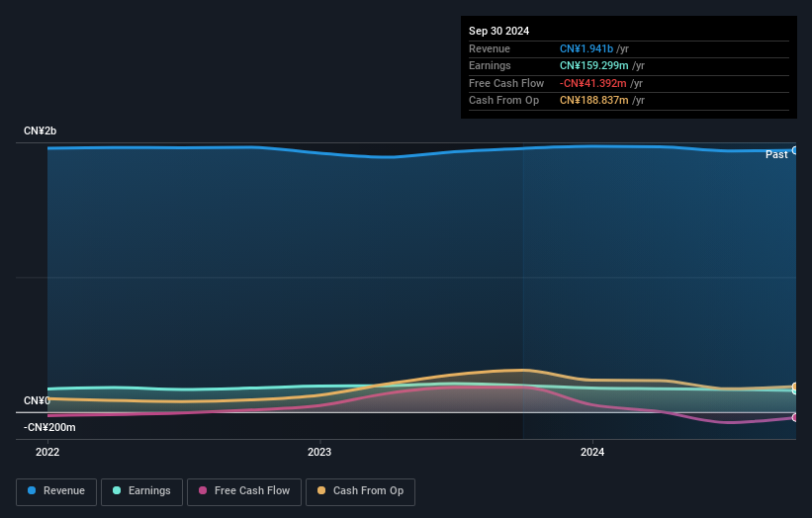The image size is (812, 518).
Task: Click the CN¥188.837m cash from op value
Action: click(594, 101)
